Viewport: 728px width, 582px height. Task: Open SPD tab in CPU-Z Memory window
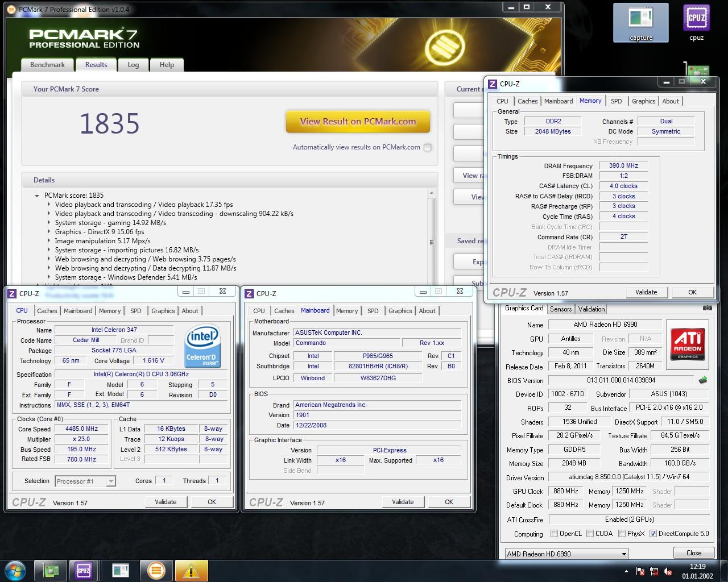click(x=616, y=101)
